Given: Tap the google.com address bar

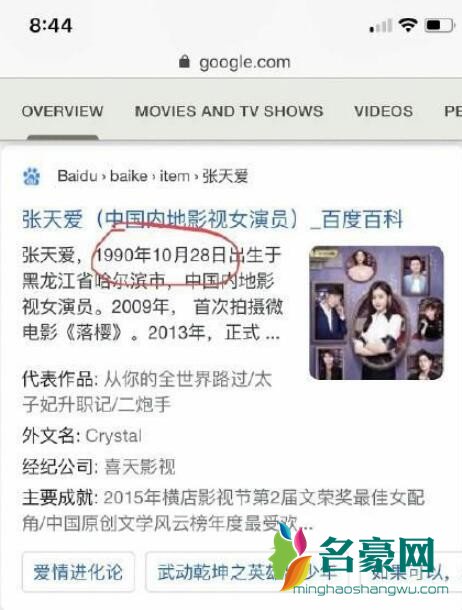Looking at the screenshot, I should (x=234, y=62).
